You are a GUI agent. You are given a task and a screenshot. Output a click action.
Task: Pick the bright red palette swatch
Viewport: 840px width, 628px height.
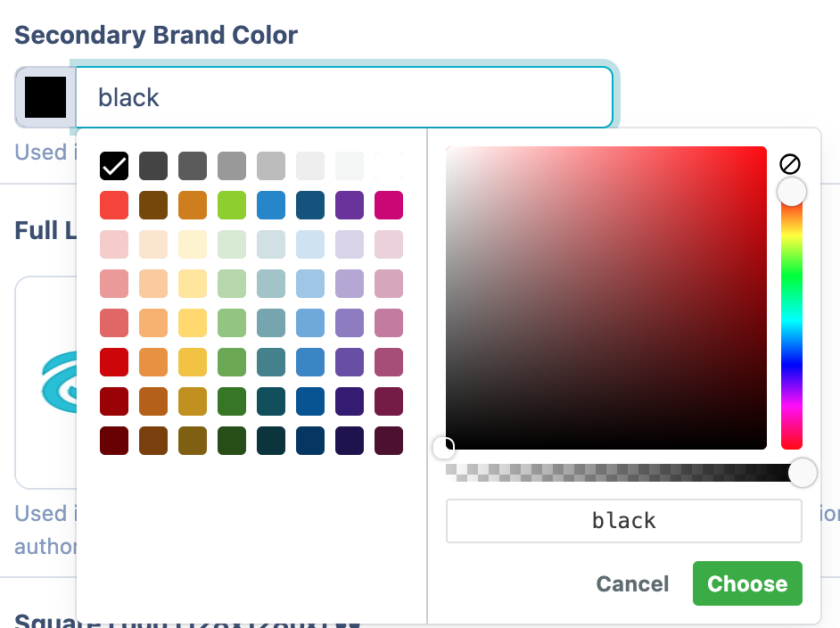(114, 205)
